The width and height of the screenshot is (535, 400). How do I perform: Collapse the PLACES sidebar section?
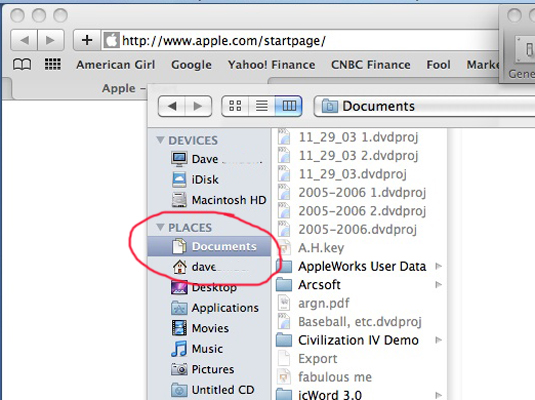tap(160, 227)
